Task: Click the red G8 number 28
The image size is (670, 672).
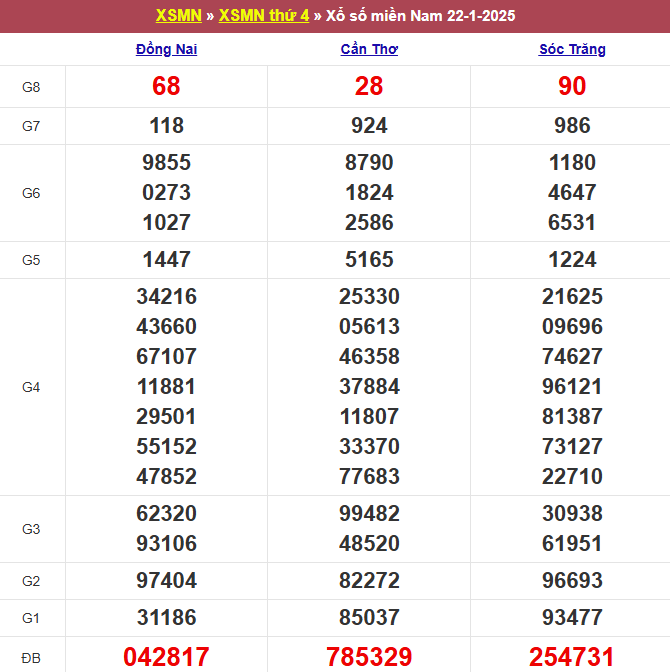Action: coord(369,87)
